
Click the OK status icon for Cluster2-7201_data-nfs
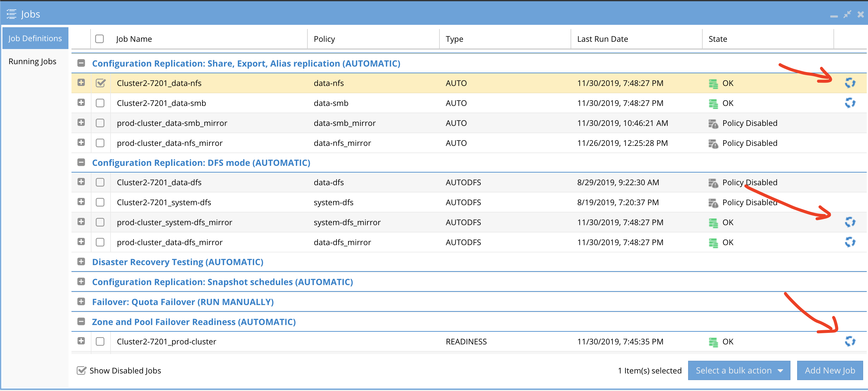point(713,84)
